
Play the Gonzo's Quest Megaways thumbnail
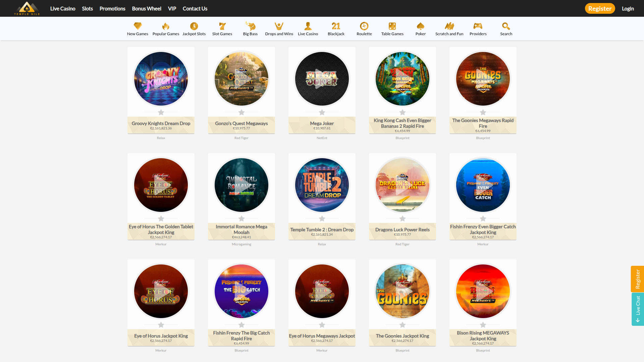tap(241, 79)
